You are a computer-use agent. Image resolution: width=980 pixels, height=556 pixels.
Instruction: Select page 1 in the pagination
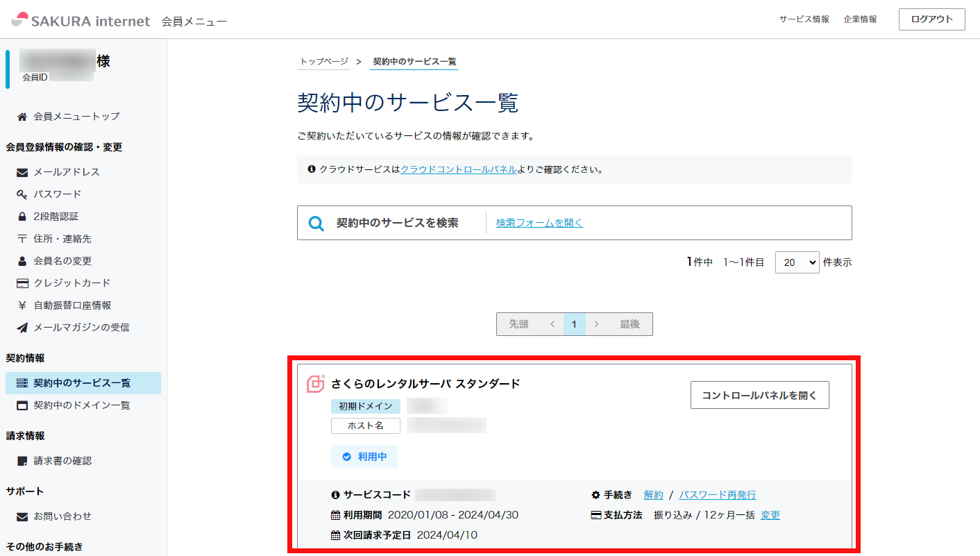point(575,324)
